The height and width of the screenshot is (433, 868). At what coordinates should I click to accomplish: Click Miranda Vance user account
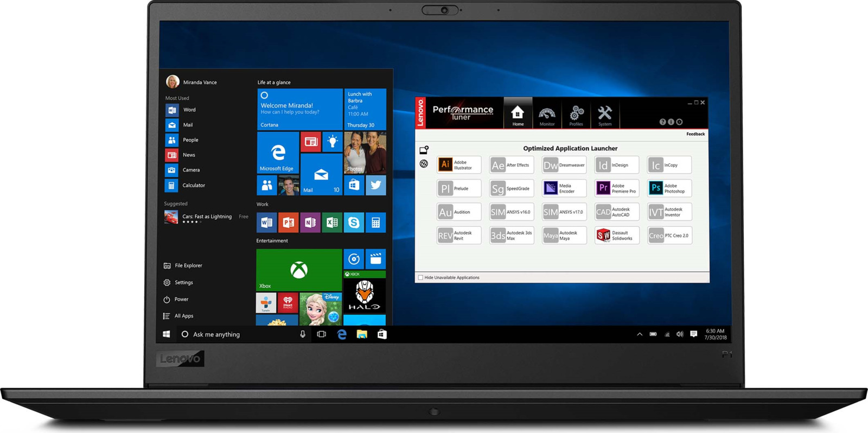coord(192,82)
